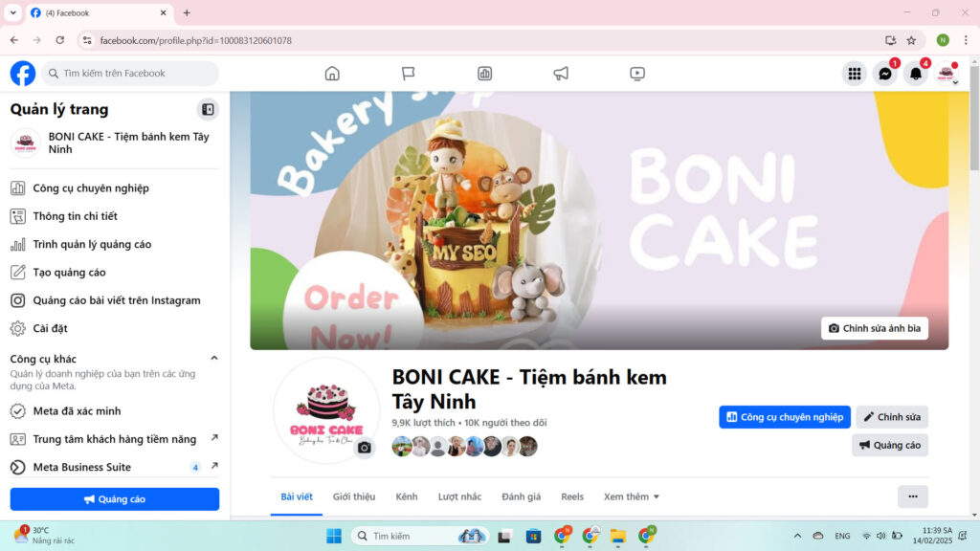Open the Video play icon in top bar
The width and height of the screenshot is (980, 551).
click(x=637, y=74)
